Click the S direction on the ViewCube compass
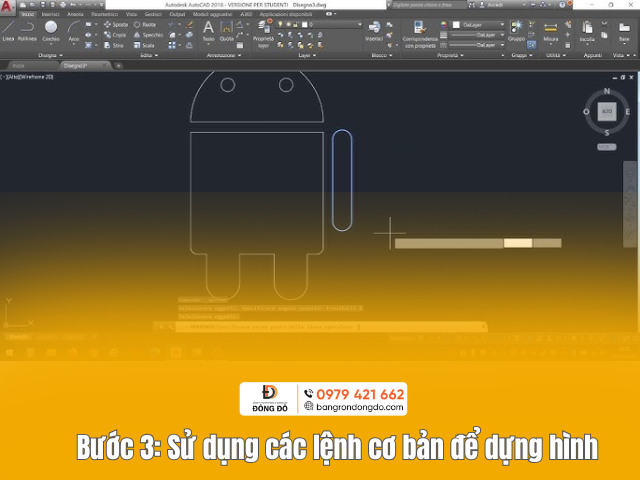Image resolution: width=640 pixels, height=480 pixels. [607, 133]
